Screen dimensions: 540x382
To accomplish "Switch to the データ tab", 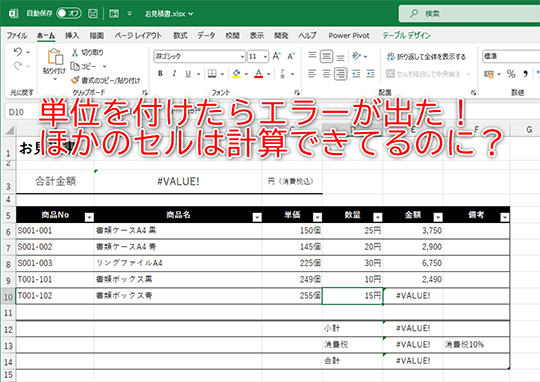I will [x=206, y=35].
